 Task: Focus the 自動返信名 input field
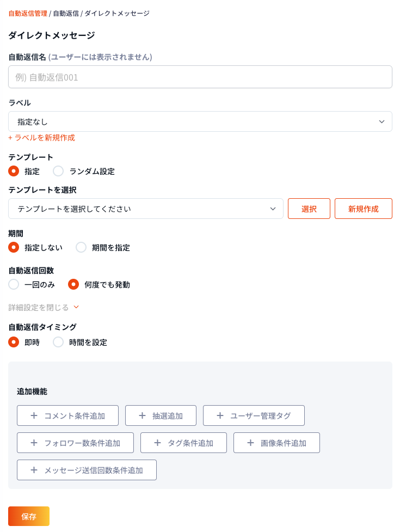[x=200, y=77]
